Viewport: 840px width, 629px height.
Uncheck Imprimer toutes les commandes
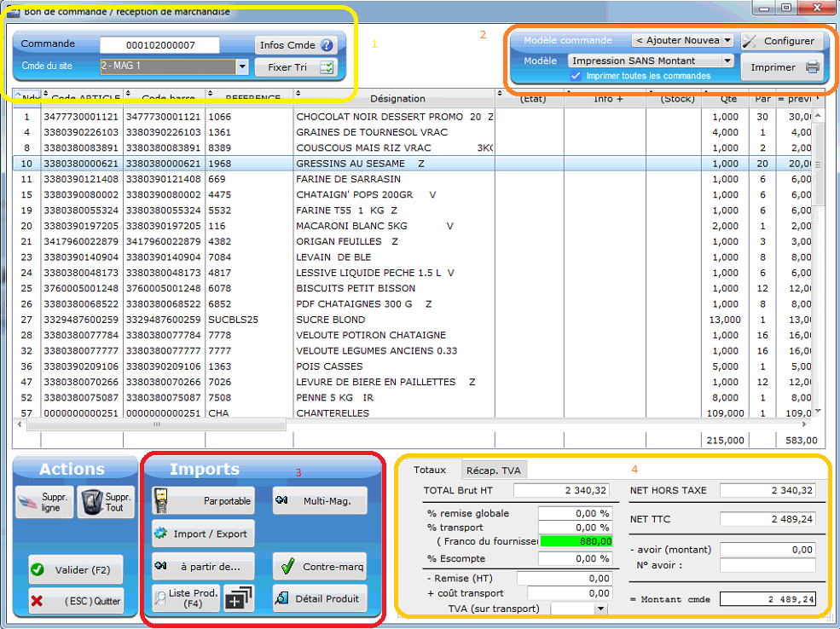[576, 76]
